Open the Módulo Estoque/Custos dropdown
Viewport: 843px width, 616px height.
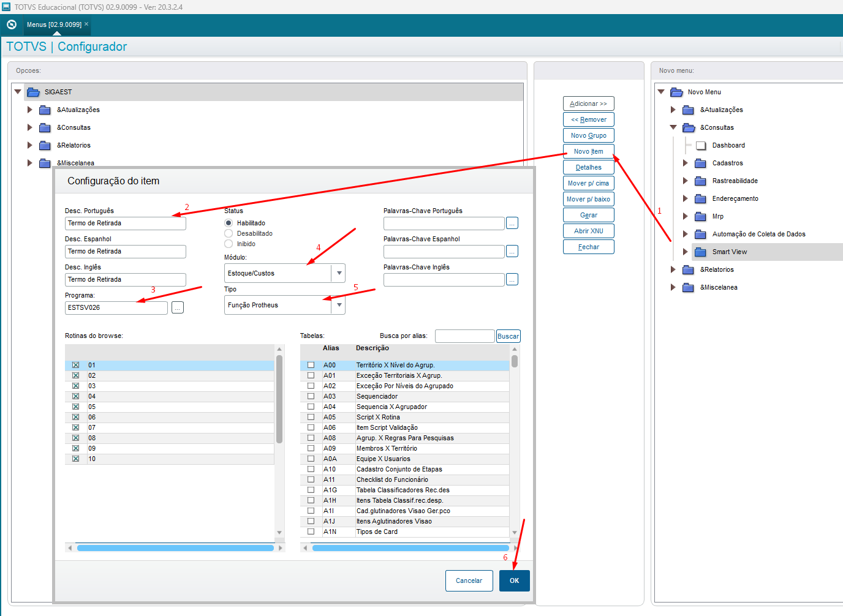coord(339,273)
